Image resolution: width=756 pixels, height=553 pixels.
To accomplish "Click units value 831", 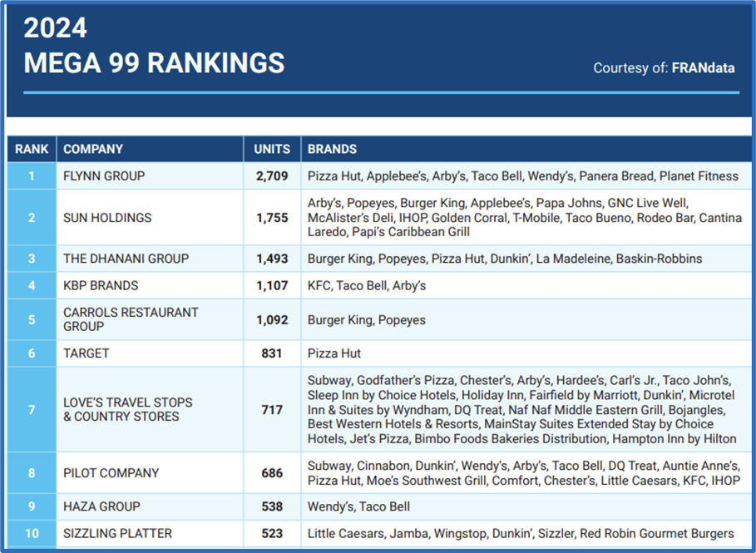I will (272, 353).
